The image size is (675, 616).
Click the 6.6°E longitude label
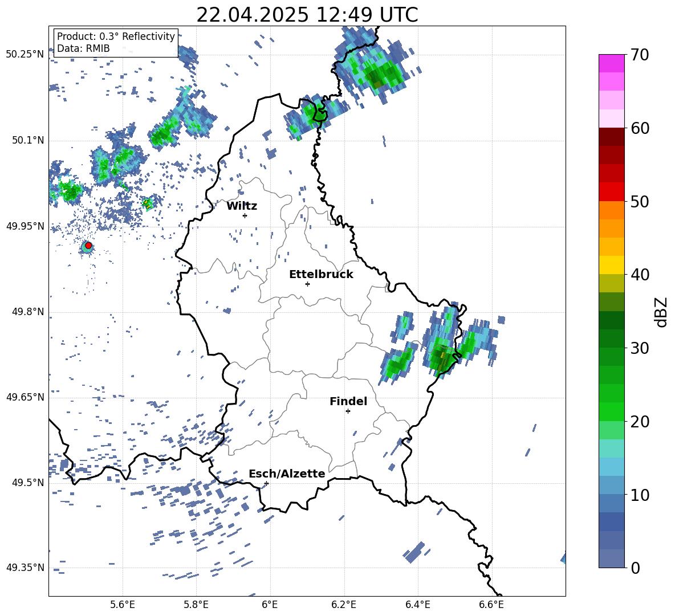click(491, 605)
